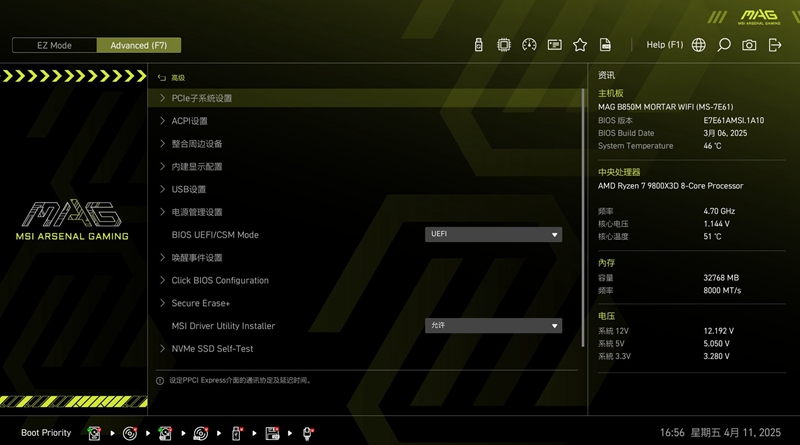
Task: Open the language globe icon
Action: (698, 45)
